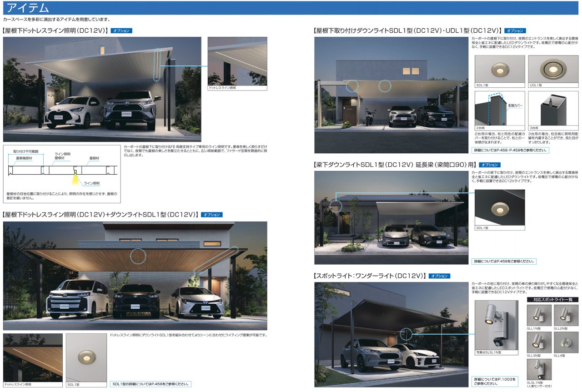Click オプション badge beside 梁下ダウンライト heading
The height and width of the screenshot is (392, 582).
click(x=489, y=165)
